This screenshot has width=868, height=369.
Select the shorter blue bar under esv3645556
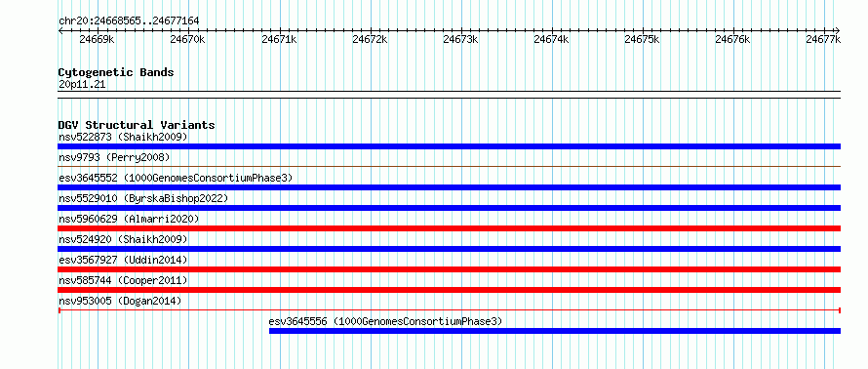[x=555, y=331]
